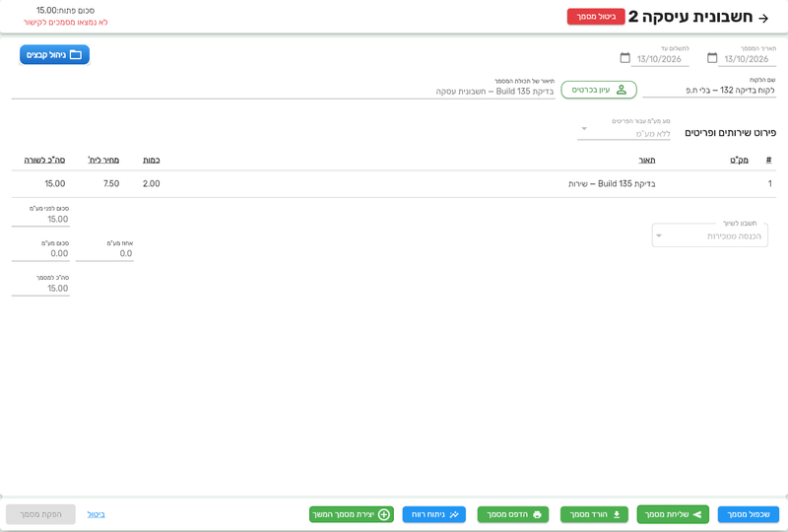
Task: Open the סוג מע"מ עבור הפריטים dropdown
Action: (624, 134)
